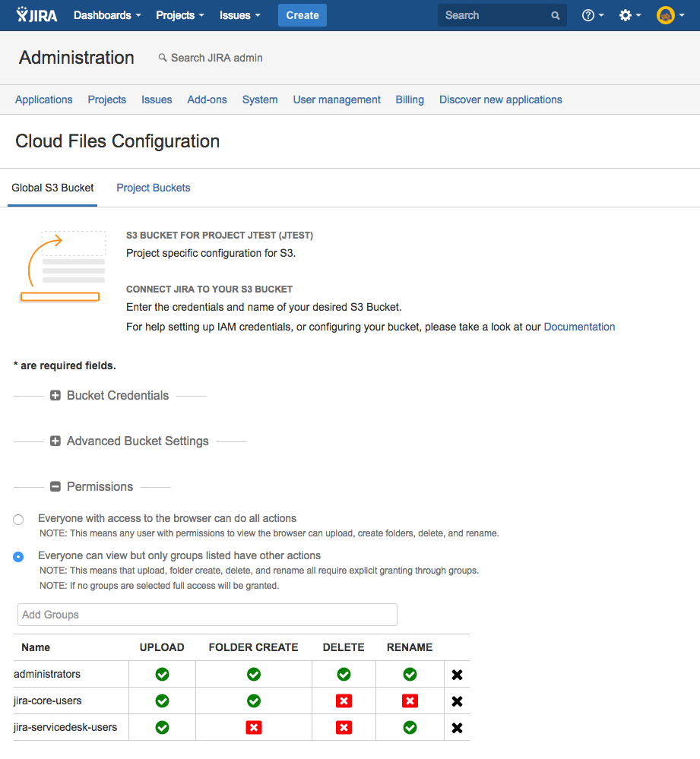700x759 pixels.
Task: Enable FOLDER CREATE for jira-servicedesk-users
Action: pyautogui.click(x=254, y=728)
